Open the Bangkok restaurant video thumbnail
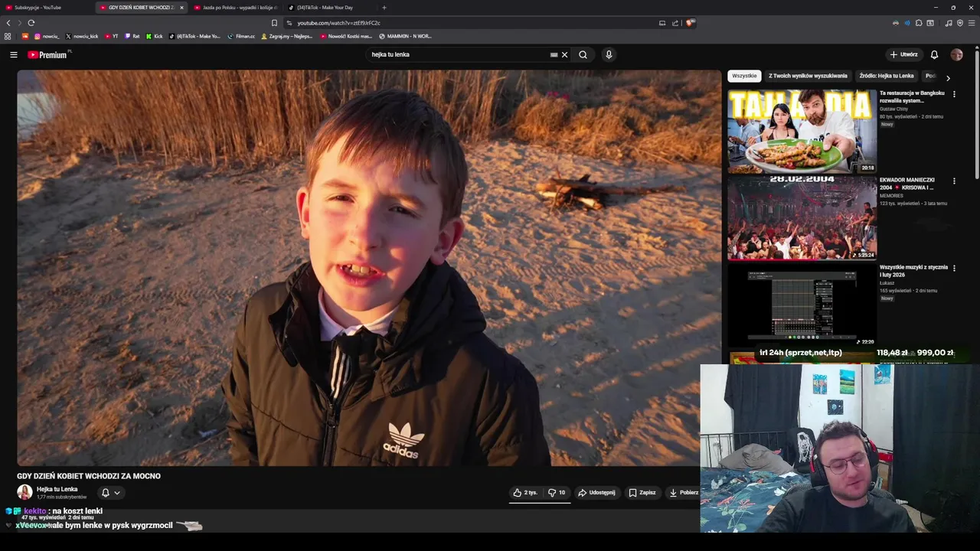 pyautogui.click(x=802, y=132)
